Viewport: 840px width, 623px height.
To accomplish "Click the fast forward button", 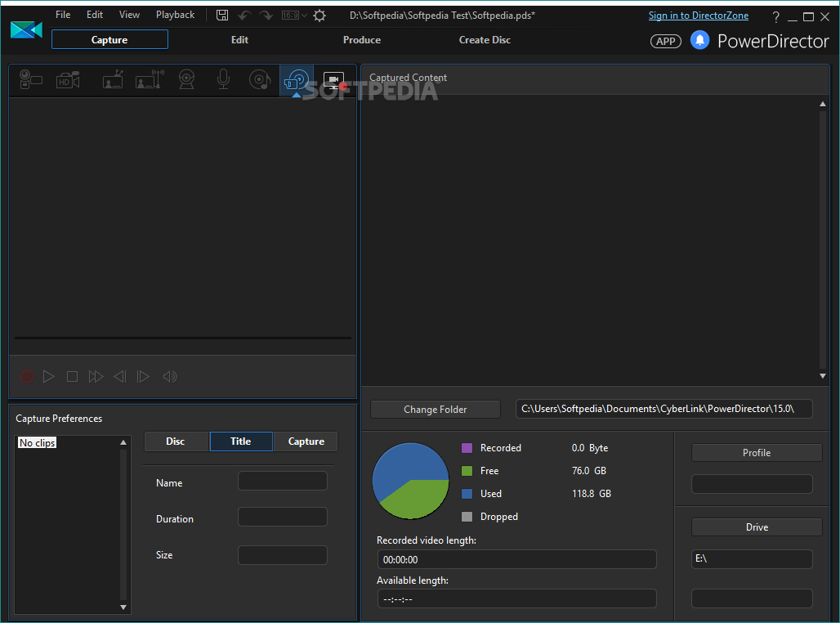I will click(96, 376).
